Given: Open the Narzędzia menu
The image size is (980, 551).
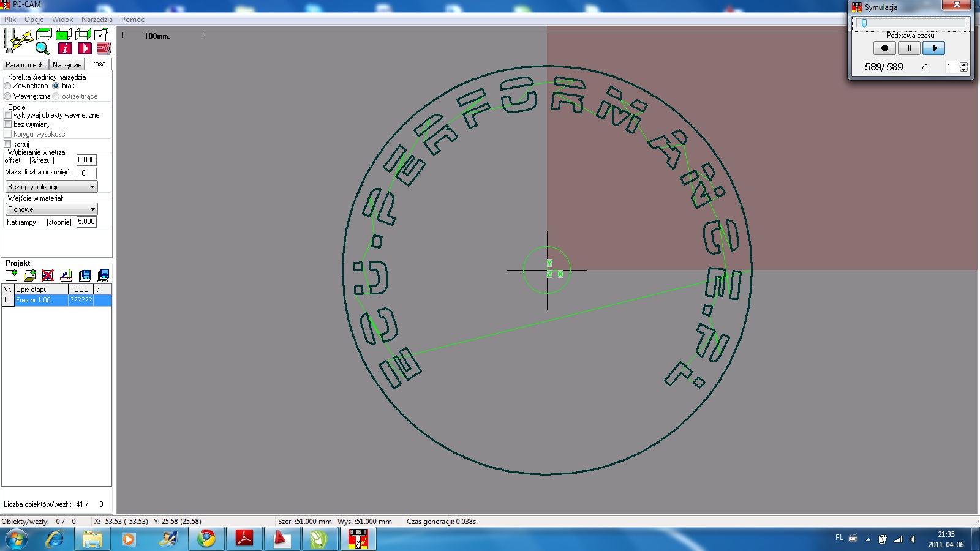Looking at the screenshot, I should [97, 20].
